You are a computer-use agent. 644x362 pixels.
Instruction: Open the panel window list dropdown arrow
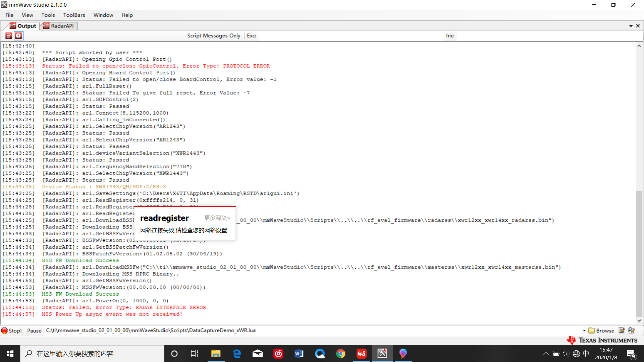(631, 26)
